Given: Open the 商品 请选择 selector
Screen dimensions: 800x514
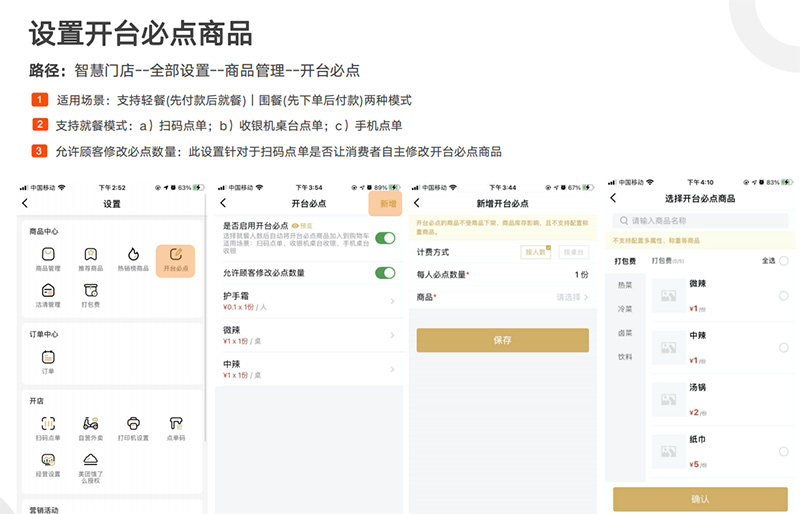Looking at the screenshot, I should pyautogui.click(x=572, y=297).
